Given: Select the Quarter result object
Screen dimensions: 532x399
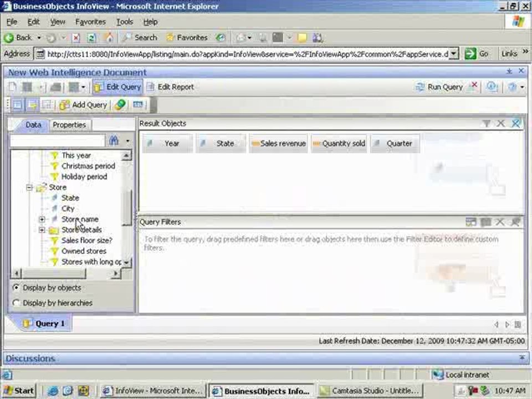Looking at the screenshot, I should coord(395,144).
